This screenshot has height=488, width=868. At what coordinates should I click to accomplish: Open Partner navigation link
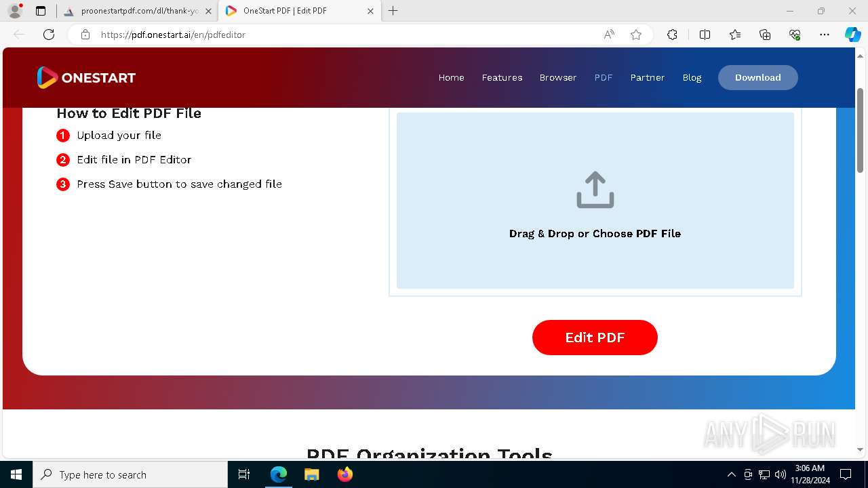coord(648,78)
